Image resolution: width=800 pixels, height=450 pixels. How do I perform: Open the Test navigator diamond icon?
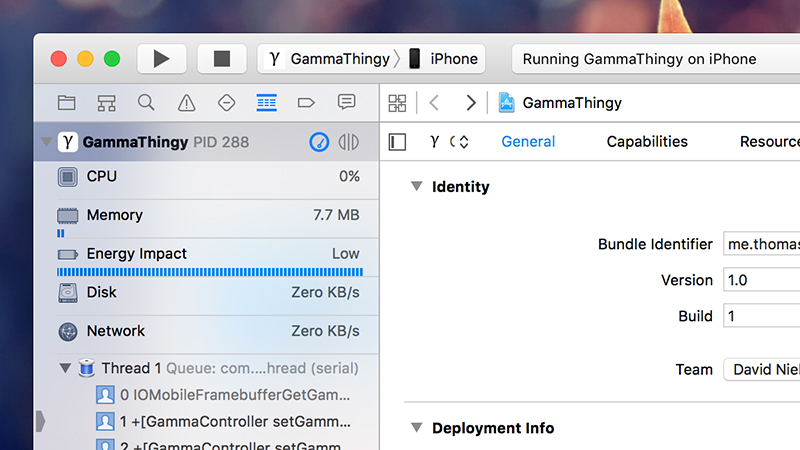(x=226, y=103)
